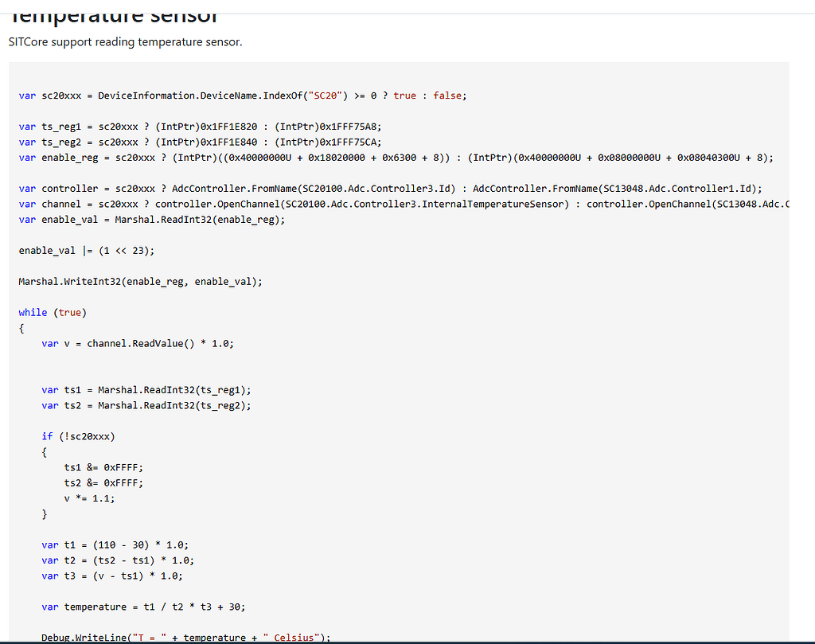Image resolution: width=815 pixels, height=644 pixels.
Task: Click the Debug.WriteLine code line
Action: click(x=185, y=637)
